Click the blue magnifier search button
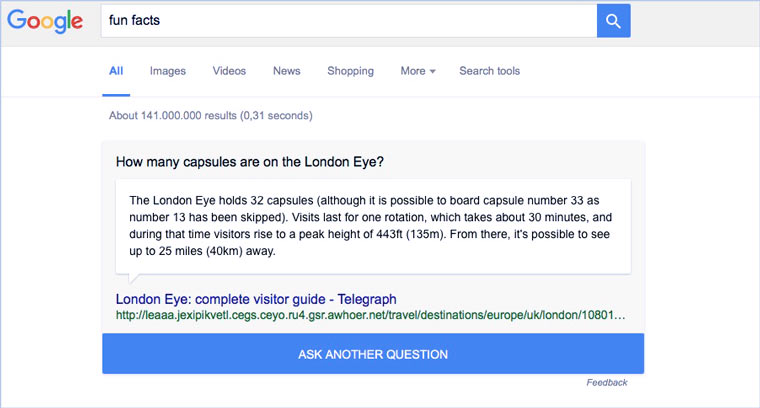 click(613, 20)
